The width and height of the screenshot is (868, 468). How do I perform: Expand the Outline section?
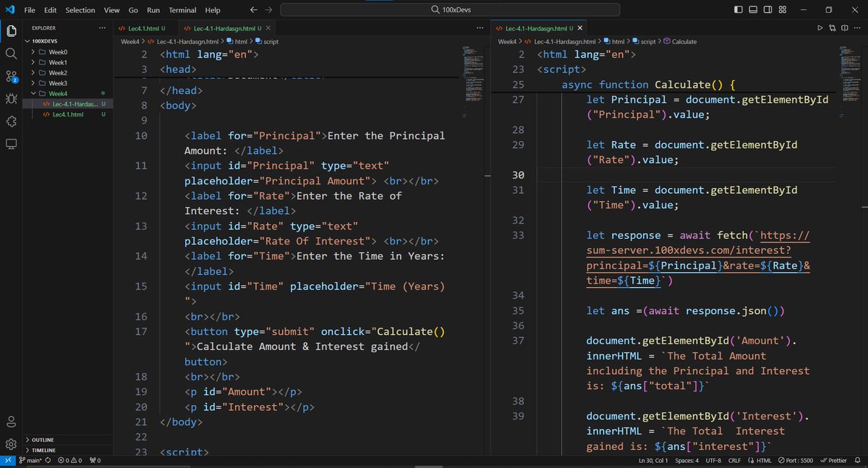67,440
